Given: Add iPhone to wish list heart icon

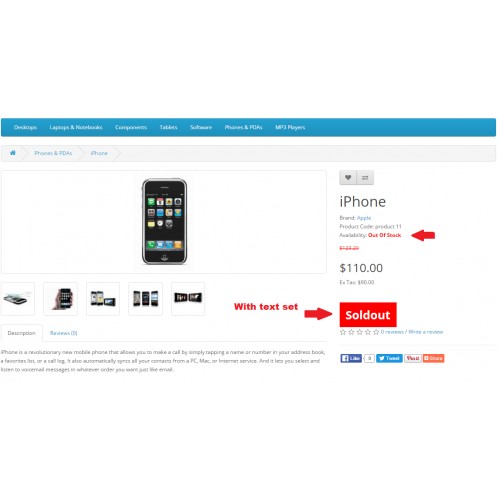Looking at the screenshot, I should (x=348, y=177).
